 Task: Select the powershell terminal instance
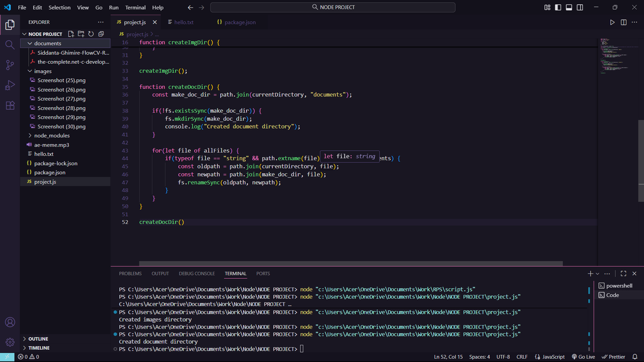[619, 286]
